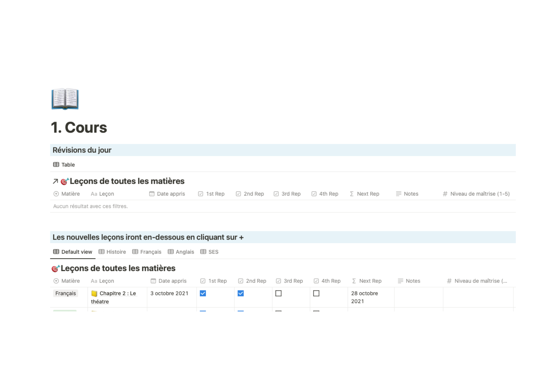Click the yellow folder icon of Chapitre 2
The width and height of the screenshot is (555, 392).
[x=94, y=293]
